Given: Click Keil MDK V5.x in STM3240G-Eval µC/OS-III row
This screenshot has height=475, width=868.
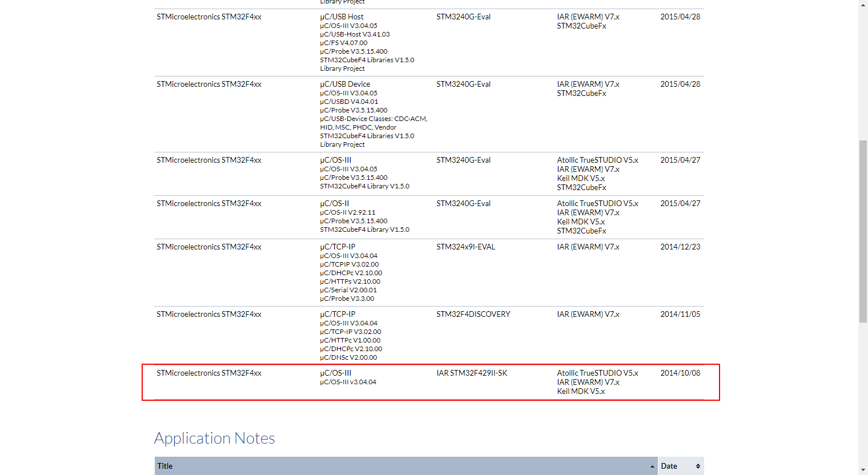Looking at the screenshot, I should [581, 179].
